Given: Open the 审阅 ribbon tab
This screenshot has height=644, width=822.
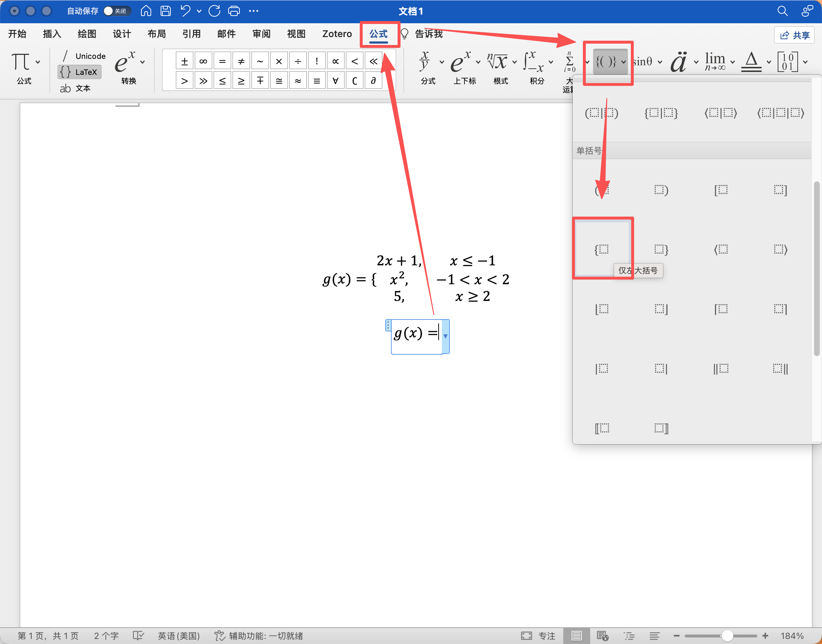Looking at the screenshot, I should [261, 33].
